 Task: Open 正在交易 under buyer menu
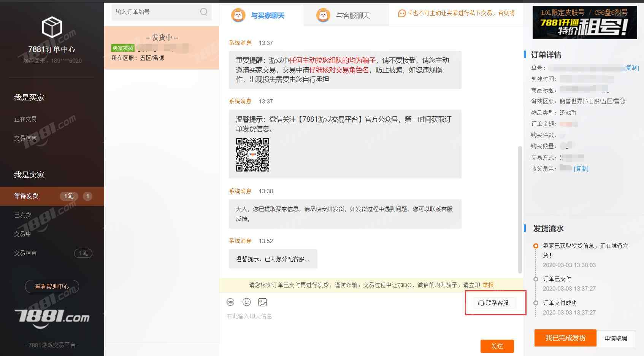tap(25, 119)
